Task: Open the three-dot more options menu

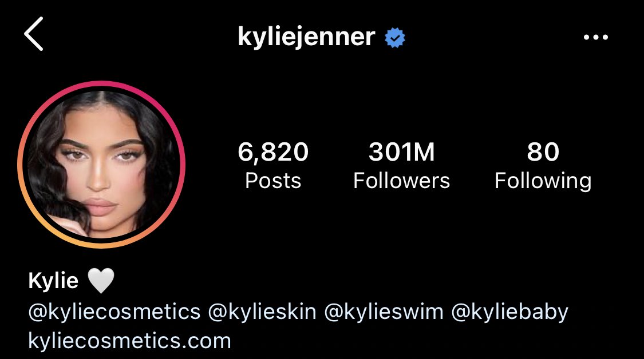Action: click(595, 37)
